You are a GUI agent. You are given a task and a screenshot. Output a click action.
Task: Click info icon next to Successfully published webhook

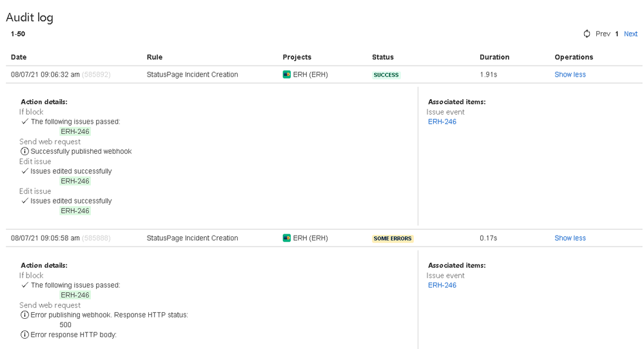24,151
